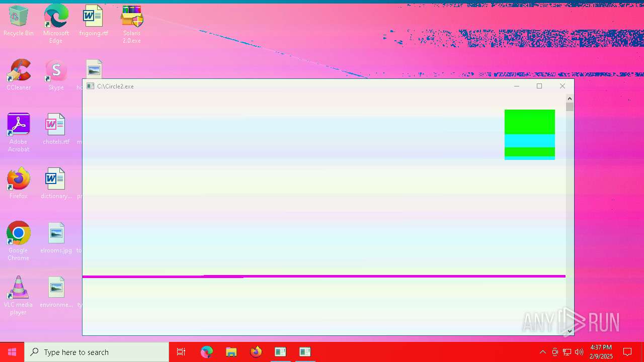
Task: Close the Circle2.exe window
Action: click(562, 86)
